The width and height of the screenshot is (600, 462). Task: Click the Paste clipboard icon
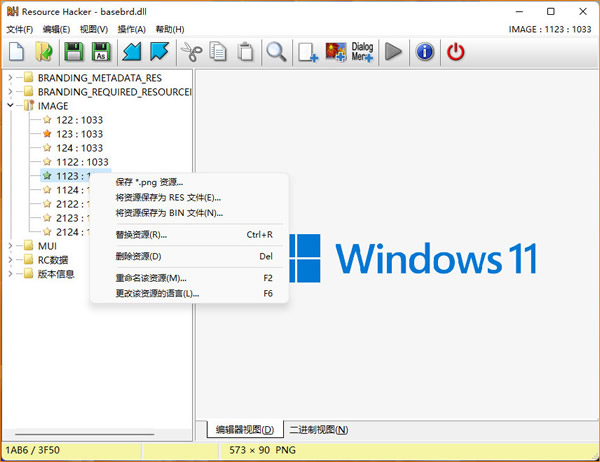(x=245, y=52)
